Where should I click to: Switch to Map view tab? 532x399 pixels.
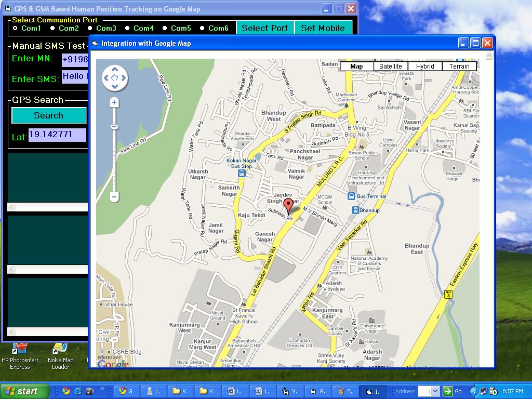click(356, 66)
